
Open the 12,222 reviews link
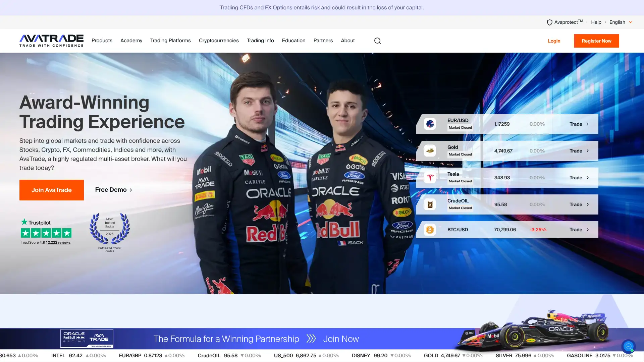[x=58, y=242]
